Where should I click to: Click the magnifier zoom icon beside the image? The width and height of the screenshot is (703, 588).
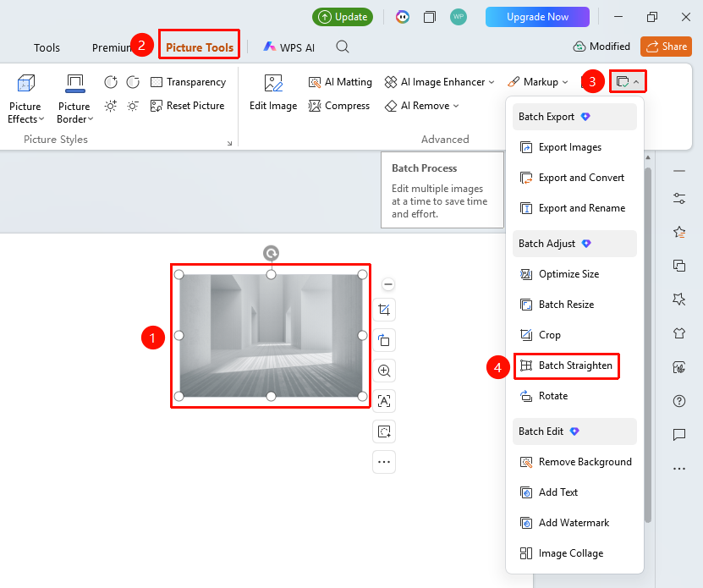(x=384, y=371)
